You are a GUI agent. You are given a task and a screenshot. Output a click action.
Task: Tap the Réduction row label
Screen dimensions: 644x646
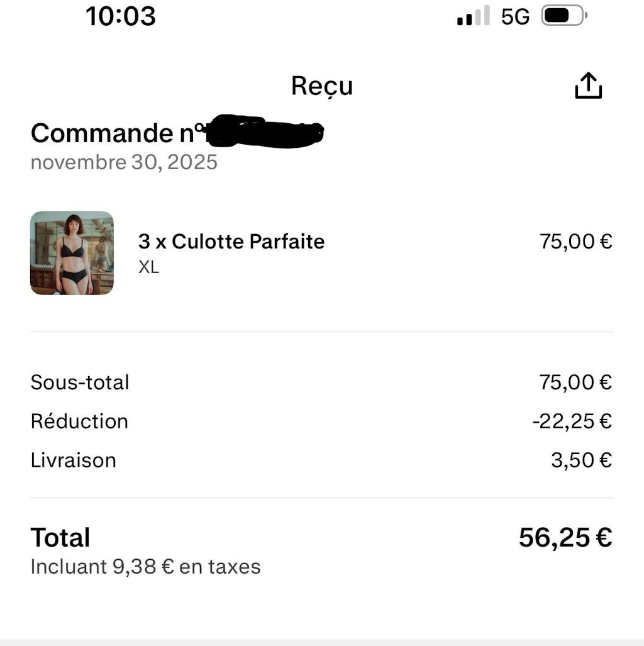[x=79, y=421]
